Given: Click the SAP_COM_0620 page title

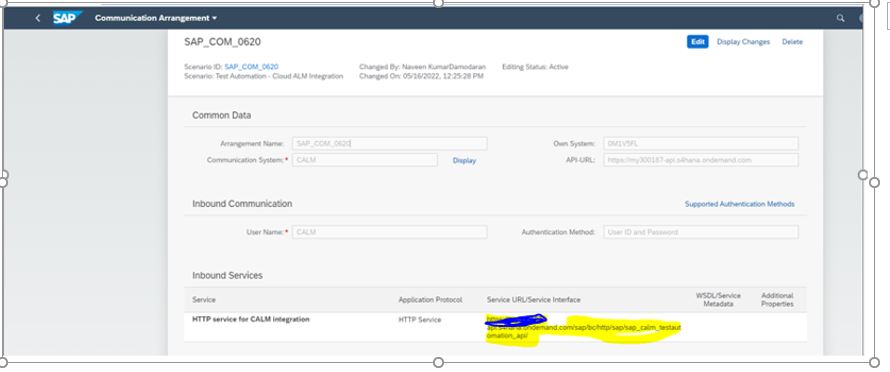Looking at the screenshot, I should point(222,42).
